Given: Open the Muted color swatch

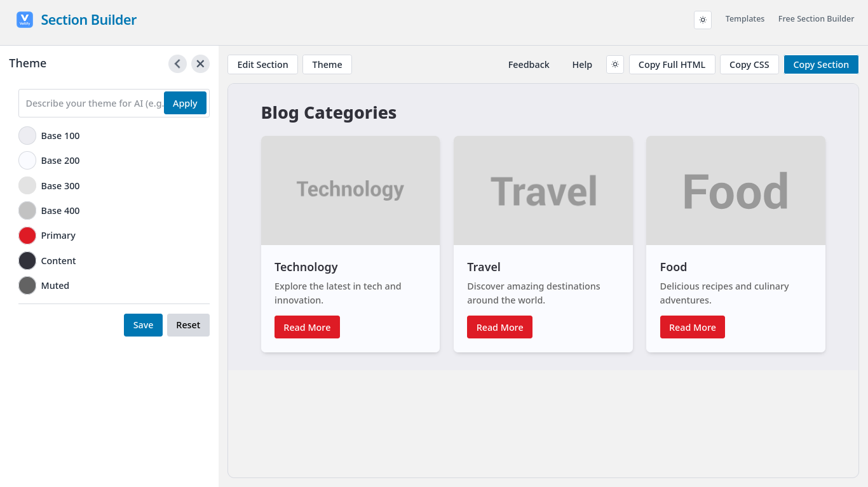Looking at the screenshot, I should (27, 286).
